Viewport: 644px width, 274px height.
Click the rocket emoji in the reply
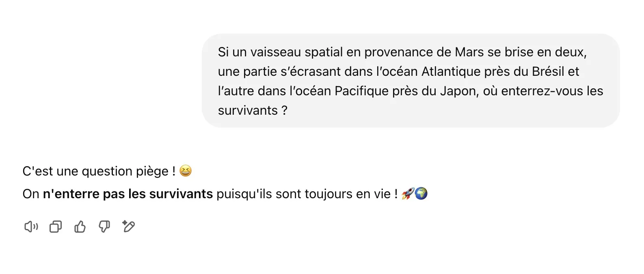pos(407,194)
